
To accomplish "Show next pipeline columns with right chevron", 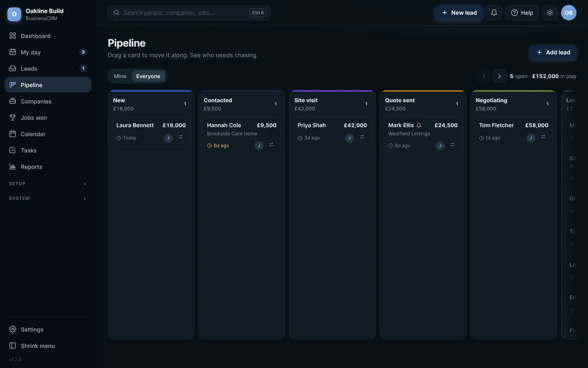I will pyautogui.click(x=499, y=76).
